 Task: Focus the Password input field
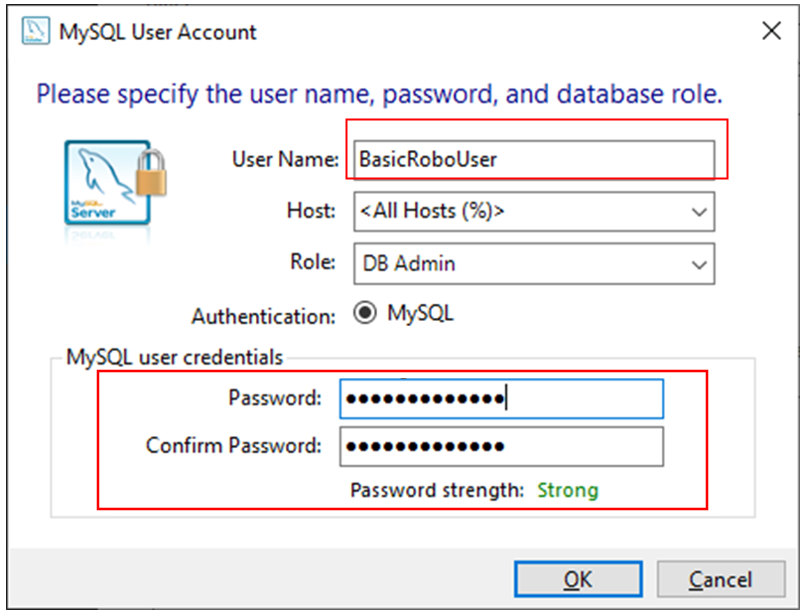[501, 398]
